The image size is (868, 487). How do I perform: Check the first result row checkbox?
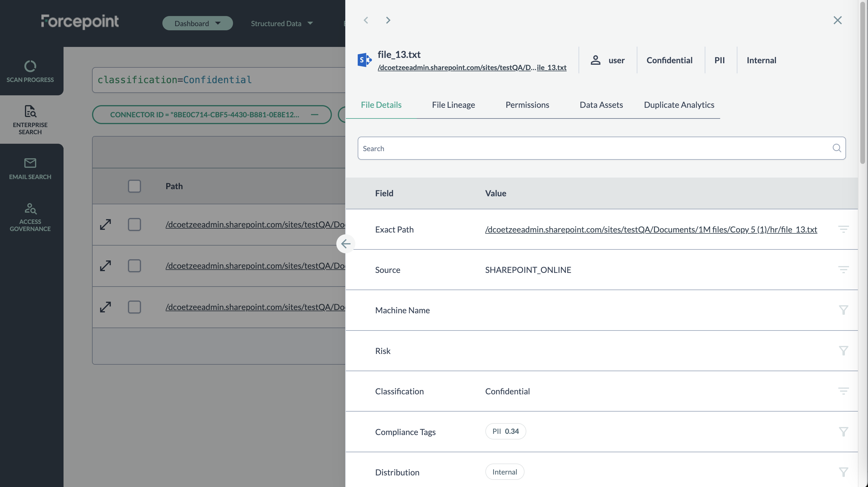(x=134, y=224)
